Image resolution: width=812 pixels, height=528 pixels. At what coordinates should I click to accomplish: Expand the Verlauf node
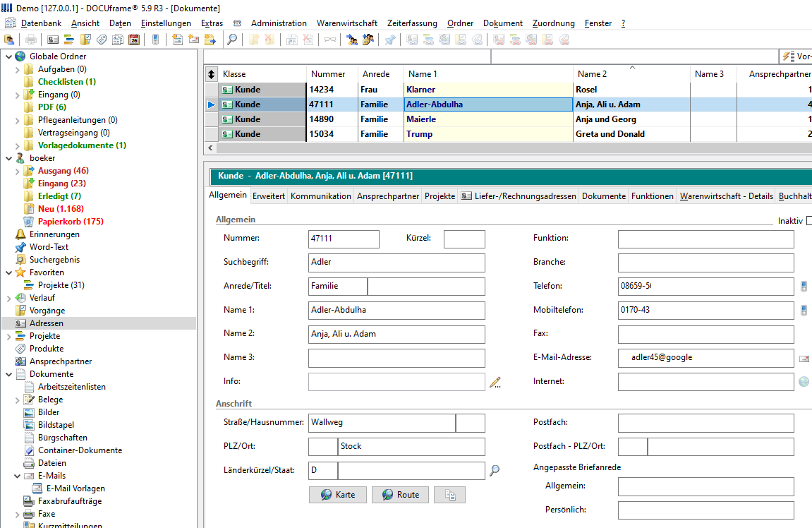click(8, 298)
